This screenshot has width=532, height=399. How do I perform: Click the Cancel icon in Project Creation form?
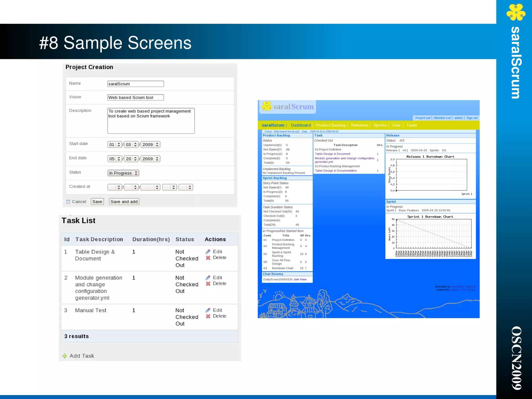pos(68,202)
